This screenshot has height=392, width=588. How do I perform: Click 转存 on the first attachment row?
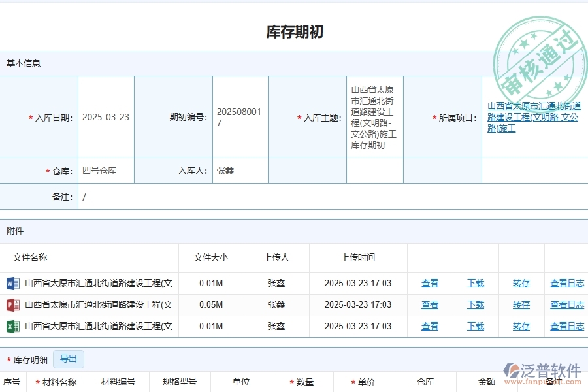521,283
